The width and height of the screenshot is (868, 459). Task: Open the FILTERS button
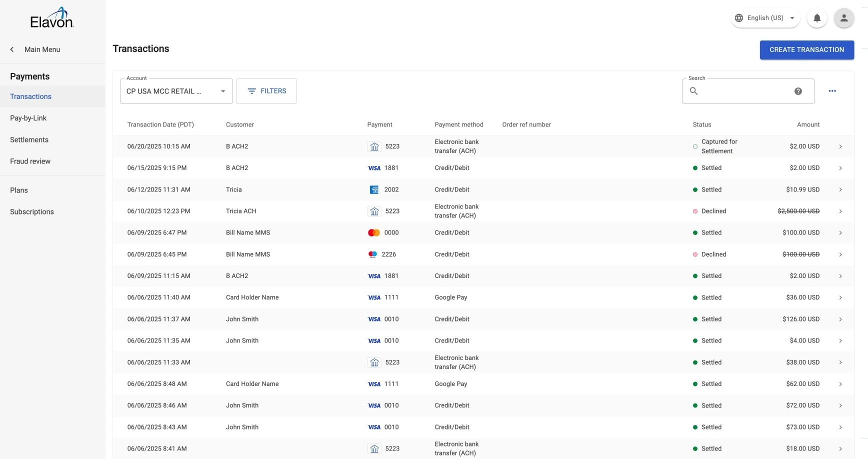point(266,91)
